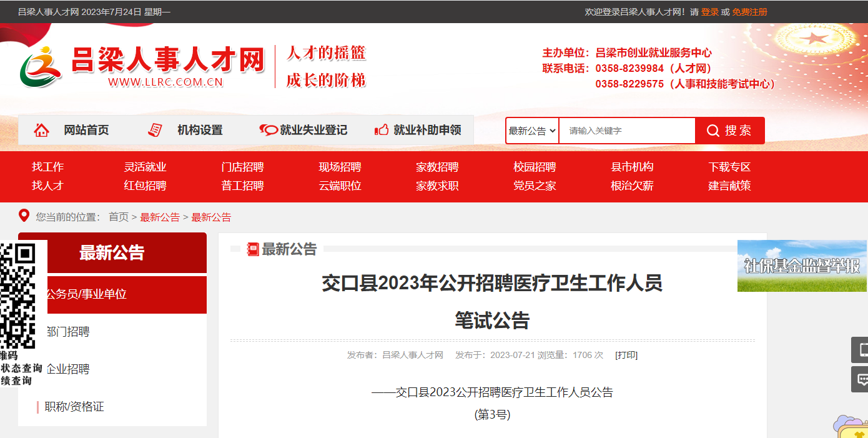The image size is (868, 438).
Task: Click the 笔试公告 title line
Action: [492, 321]
